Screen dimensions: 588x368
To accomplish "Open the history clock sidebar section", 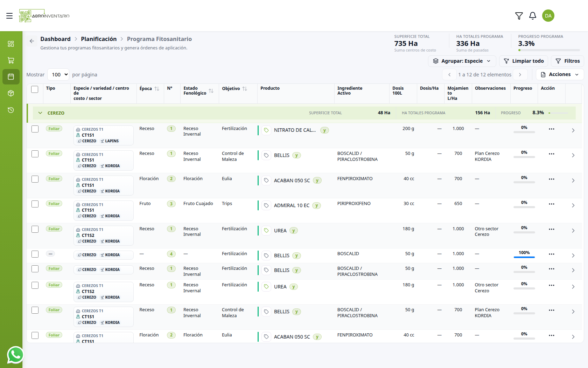I will tap(11, 110).
